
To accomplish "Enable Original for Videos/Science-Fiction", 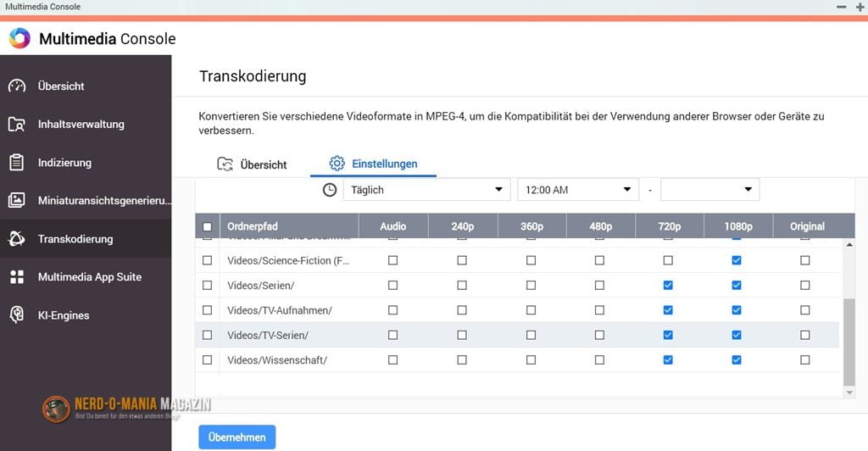I will point(805,260).
